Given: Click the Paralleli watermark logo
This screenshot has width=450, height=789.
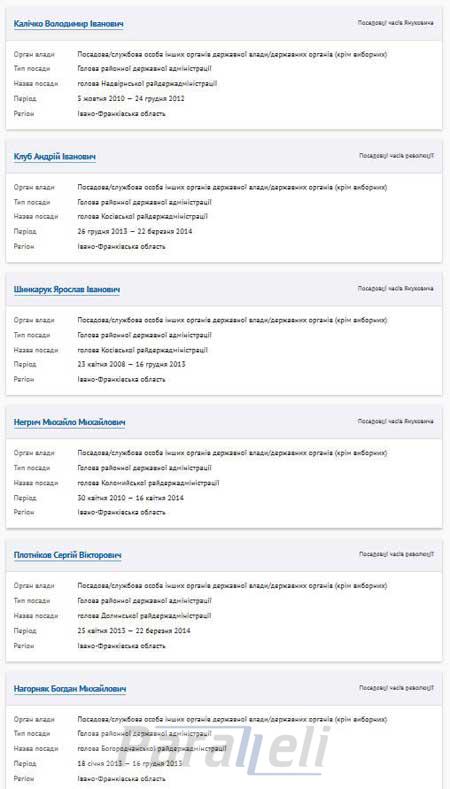Looking at the screenshot, I should coord(224,749).
